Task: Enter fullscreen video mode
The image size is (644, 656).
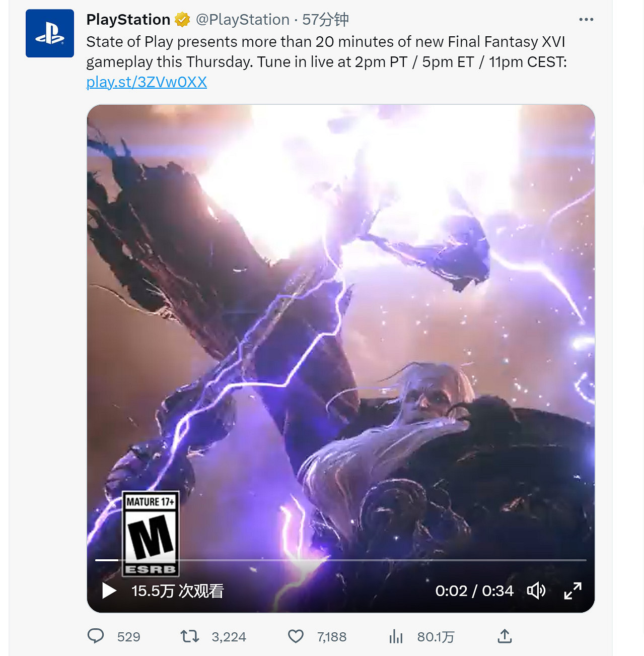Action: (573, 591)
